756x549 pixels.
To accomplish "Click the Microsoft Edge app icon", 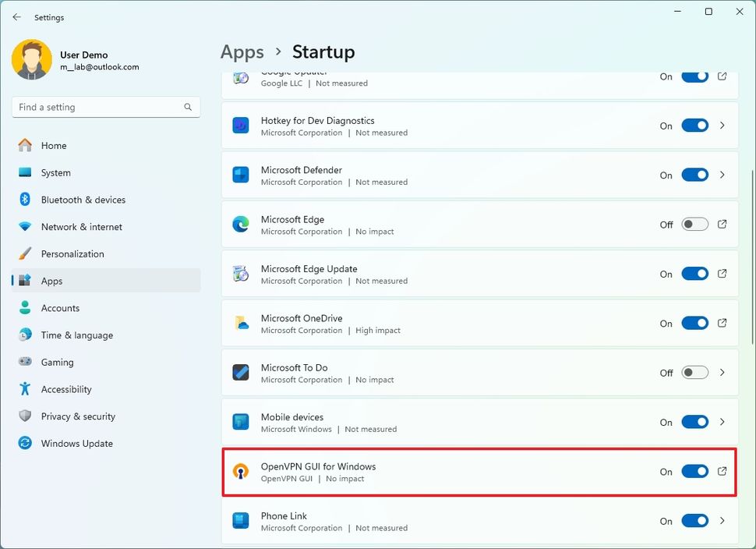I will click(241, 225).
